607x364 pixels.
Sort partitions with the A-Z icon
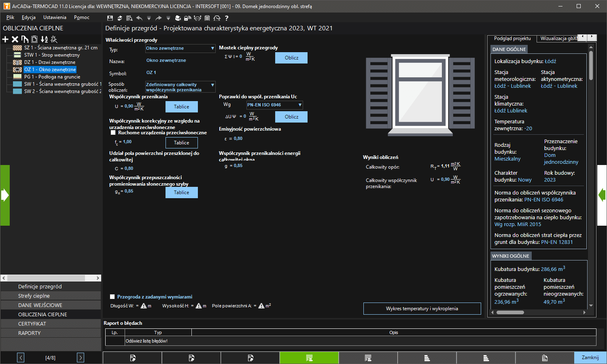(x=44, y=39)
